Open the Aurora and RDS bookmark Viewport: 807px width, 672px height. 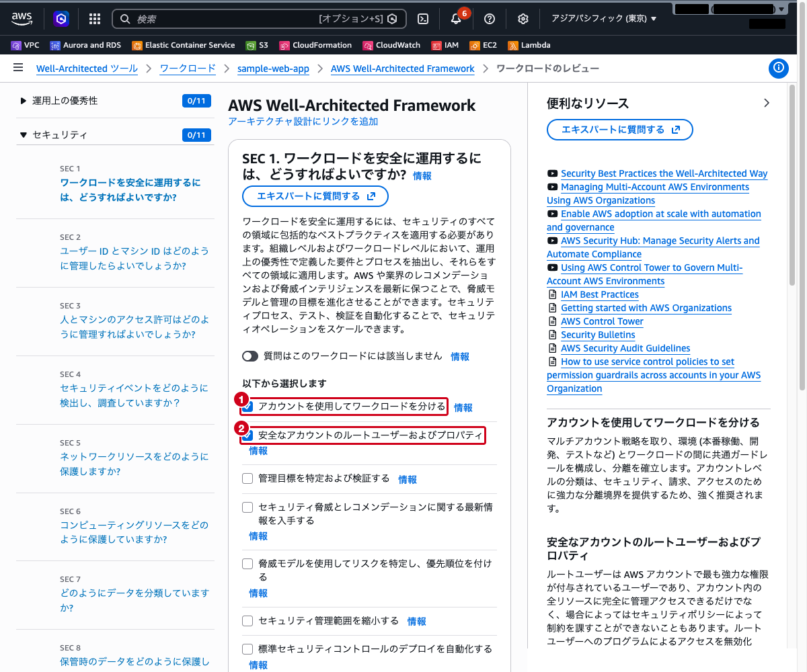86,46
